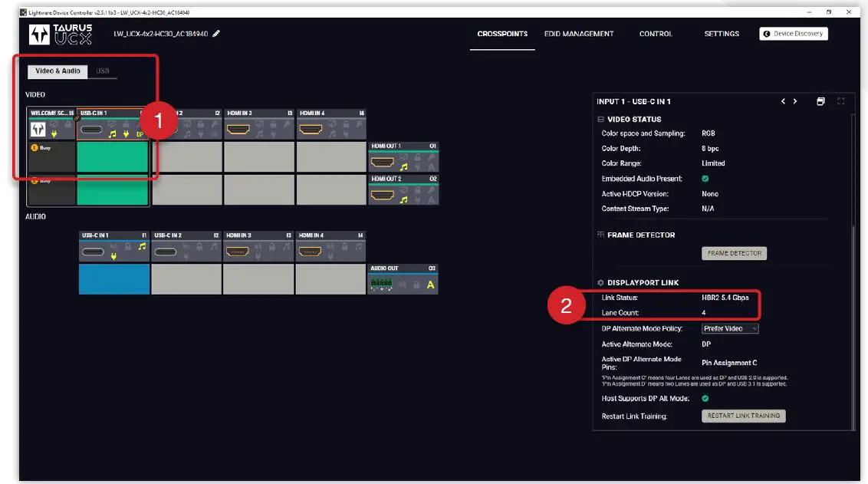Click green USB-C IN 1 to HDMI OUT 2 crosspoint

coord(113,189)
